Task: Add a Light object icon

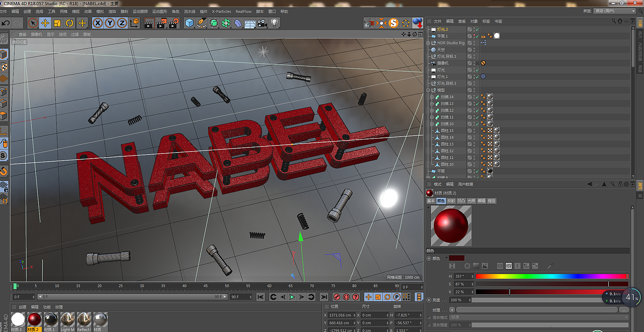Action: coord(274,23)
